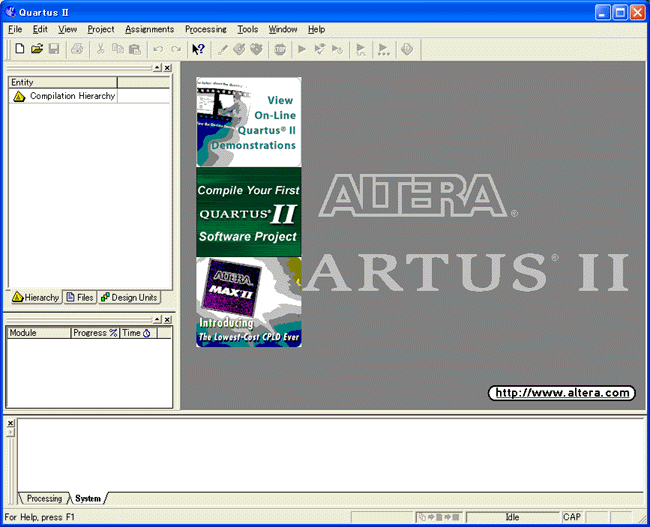Viewport: 650px width, 527px height.
Task: Click View On-Line Quartus II Demonstrations banner
Action: point(249,122)
